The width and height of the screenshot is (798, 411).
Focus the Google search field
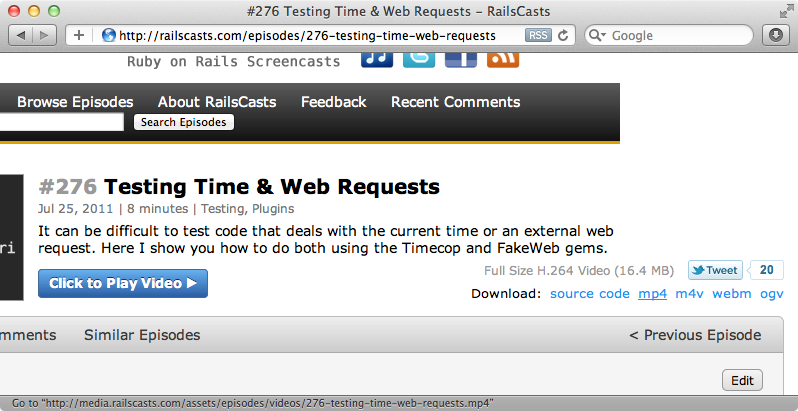point(679,36)
